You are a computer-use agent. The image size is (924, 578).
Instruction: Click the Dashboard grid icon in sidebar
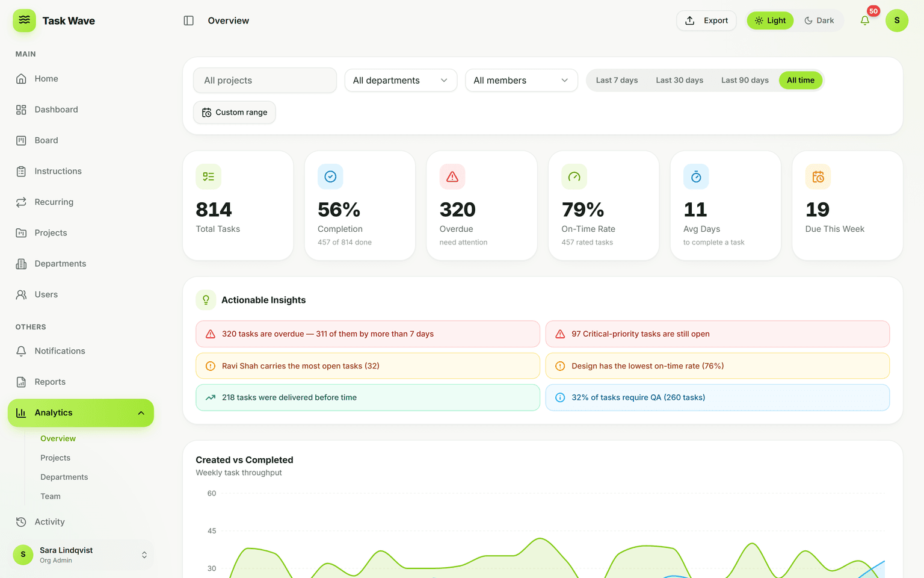pyautogui.click(x=21, y=110)
